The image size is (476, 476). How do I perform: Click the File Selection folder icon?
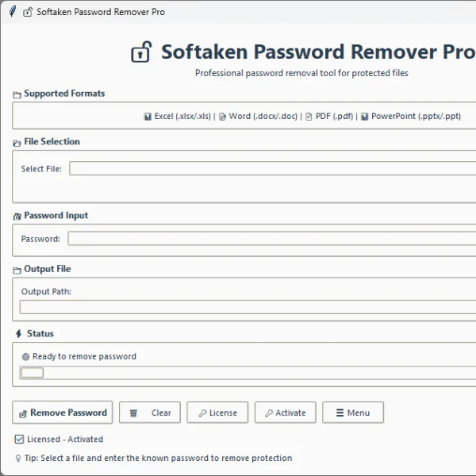point(17,143)
